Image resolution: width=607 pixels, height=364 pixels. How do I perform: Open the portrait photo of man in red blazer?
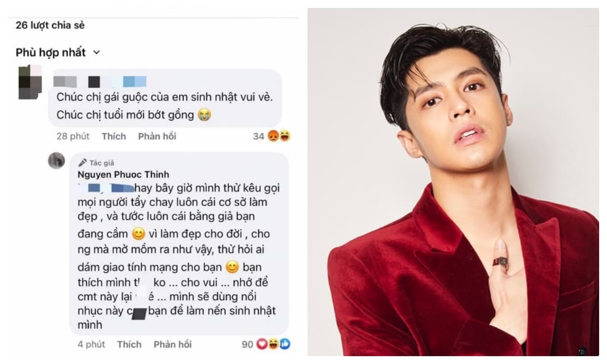tap(453, 182)
